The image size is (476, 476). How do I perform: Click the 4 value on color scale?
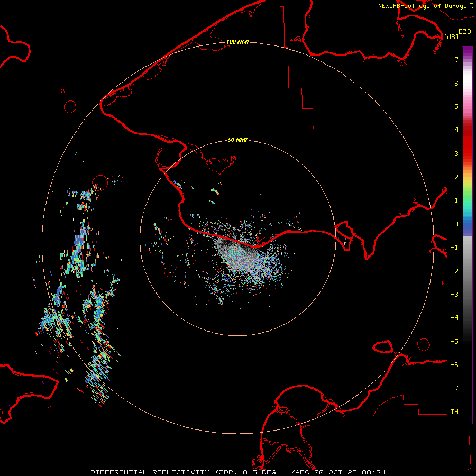[456, 130]
